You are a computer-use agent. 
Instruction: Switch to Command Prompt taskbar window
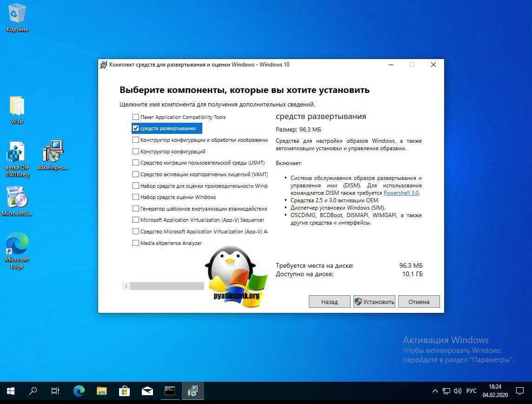pyautogui.click(x=170, y=391)
